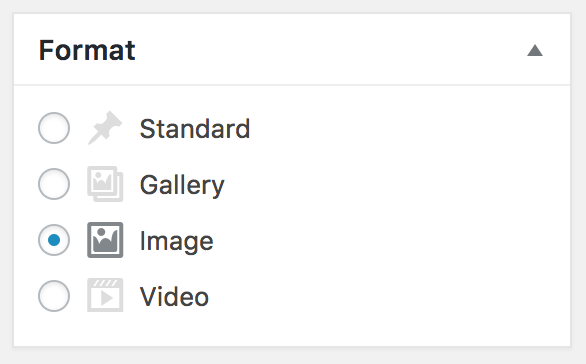
Task: Select the Standard format radio button
Action: coord(54,128)
